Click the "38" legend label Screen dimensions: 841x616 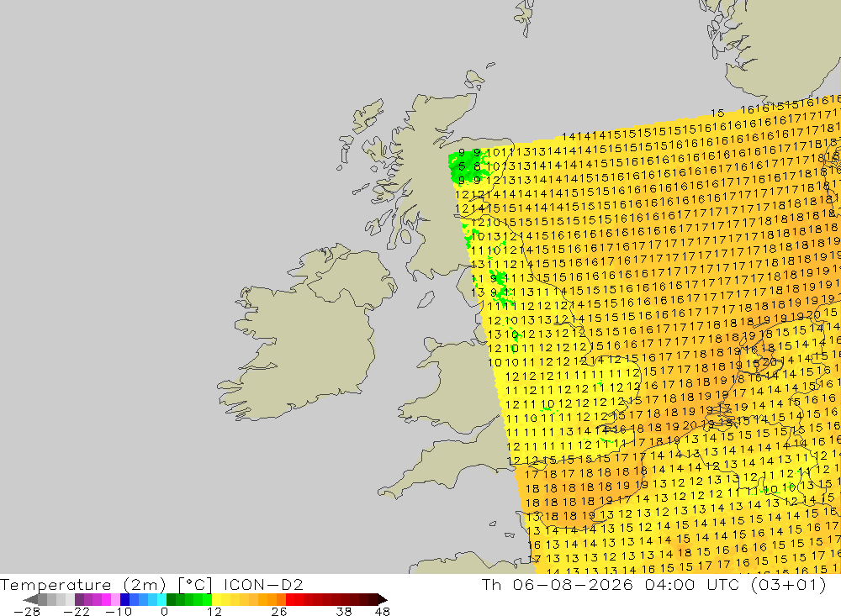coord(344,611)
